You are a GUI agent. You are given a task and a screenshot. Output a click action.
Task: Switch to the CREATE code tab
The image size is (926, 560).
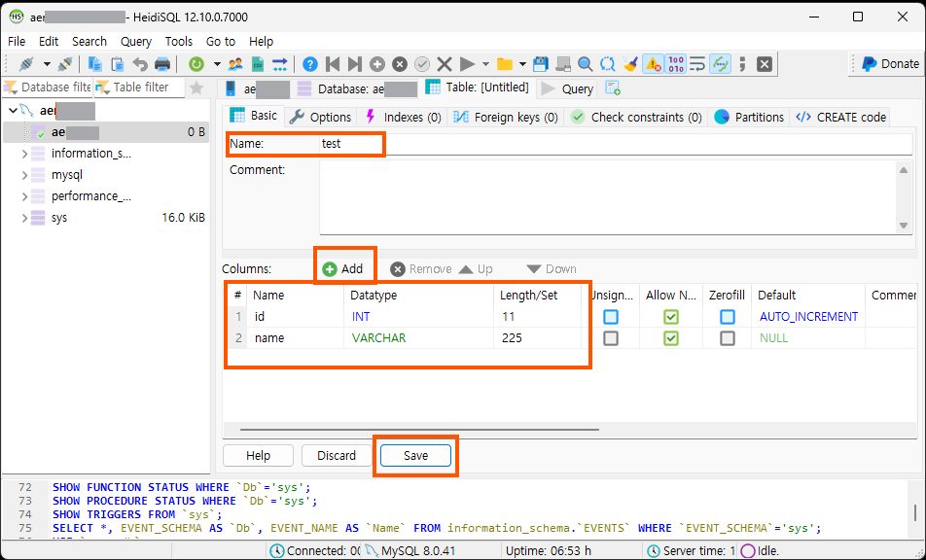pyautogui.click(x=841, y=117)
